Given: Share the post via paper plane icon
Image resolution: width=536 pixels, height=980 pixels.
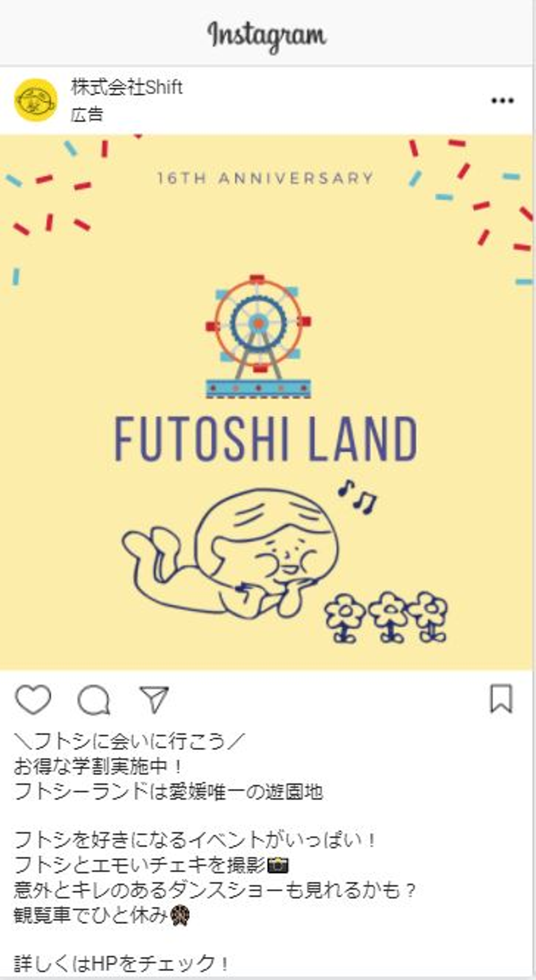Looking at the screenshot, I should point(154,699).
